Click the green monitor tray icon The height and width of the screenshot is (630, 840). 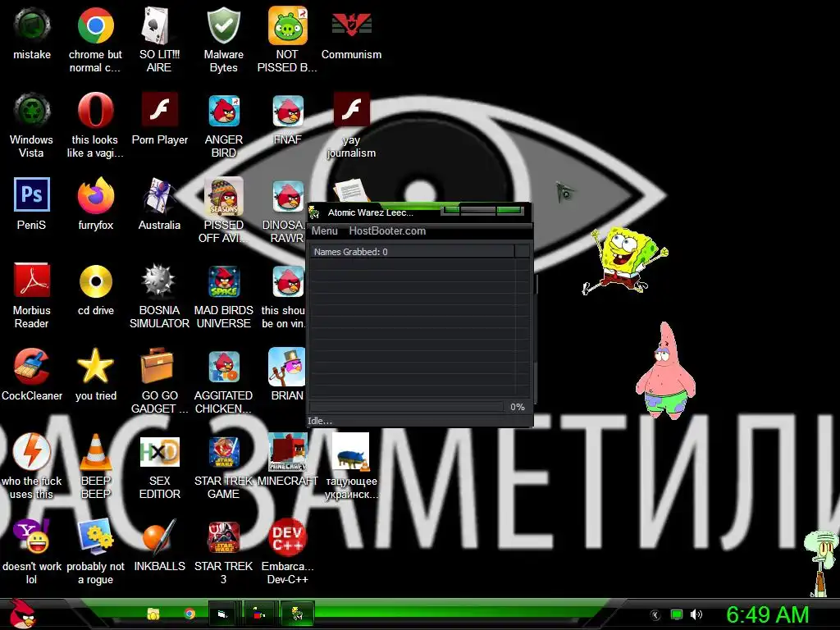pyautogui.click(x=677, y=614)
